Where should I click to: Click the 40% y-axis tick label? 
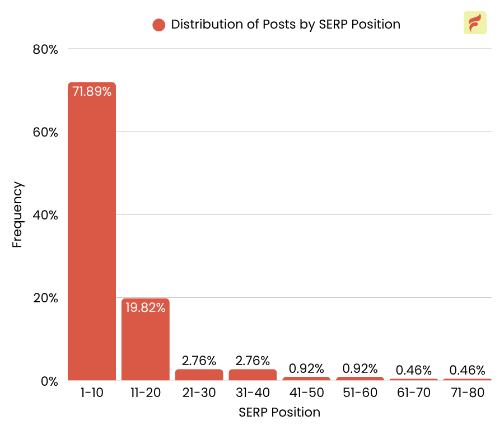[45, 215]
